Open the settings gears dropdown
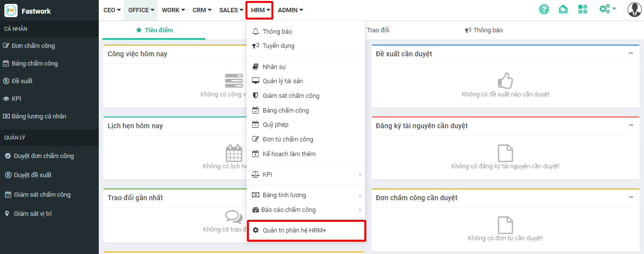Image resolution: width=644 pixels, height=254 pixels. (607, 9)
